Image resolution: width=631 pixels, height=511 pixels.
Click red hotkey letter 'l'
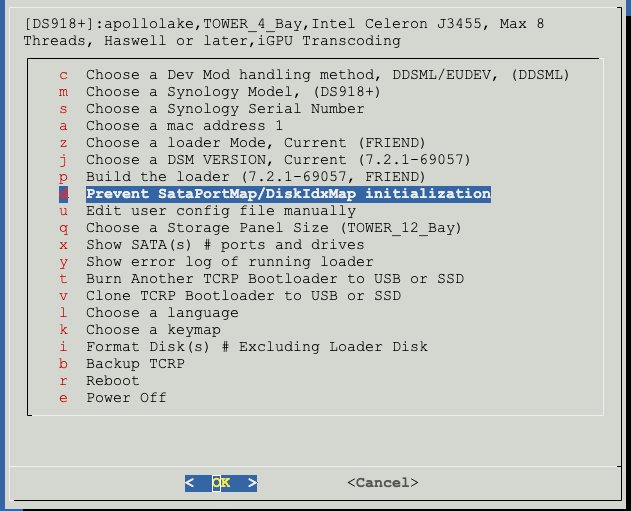coord(63,313)
